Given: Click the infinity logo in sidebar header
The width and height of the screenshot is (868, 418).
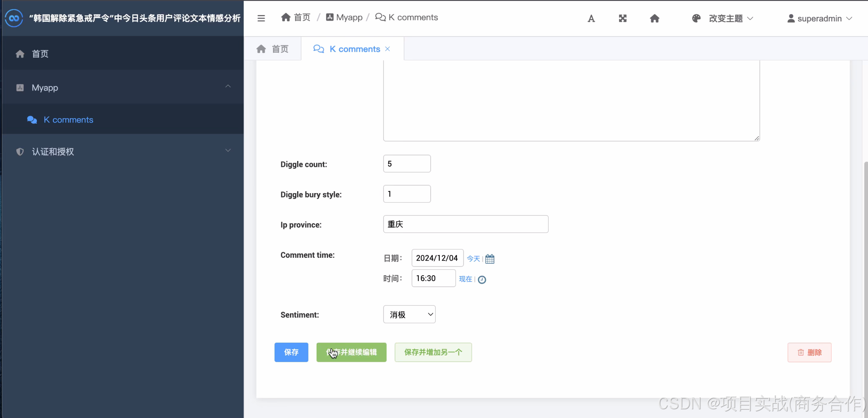Looking at the screenshot, I should click(x=14, y=18).
